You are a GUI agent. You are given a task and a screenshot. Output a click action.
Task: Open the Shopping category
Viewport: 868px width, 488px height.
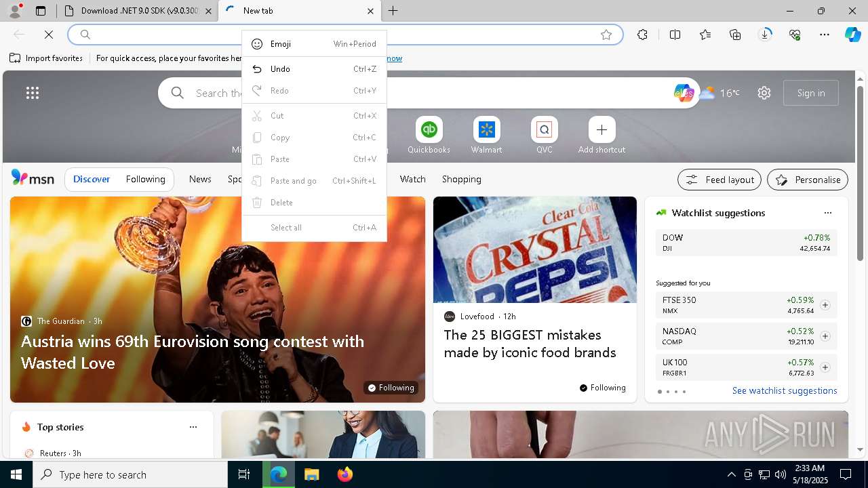click(462, 180)
